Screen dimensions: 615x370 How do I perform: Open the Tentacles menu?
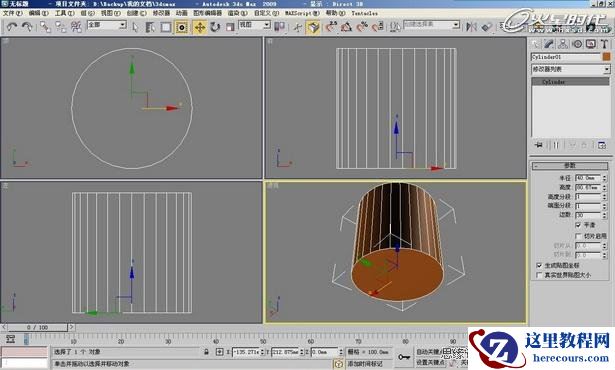(x=364, y=13)
